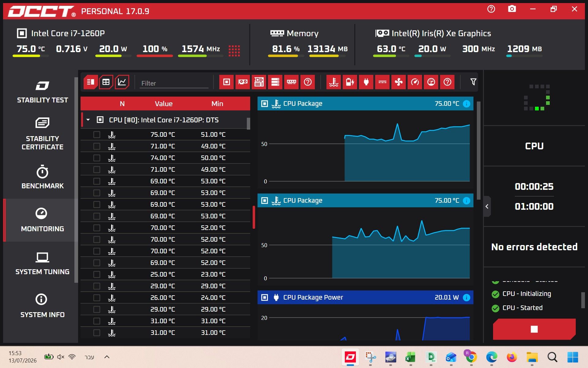The height and width of the screenshot is (368, 588).
Task: Toggle the last unknown-type filter icon
Action: coord(447,82)
